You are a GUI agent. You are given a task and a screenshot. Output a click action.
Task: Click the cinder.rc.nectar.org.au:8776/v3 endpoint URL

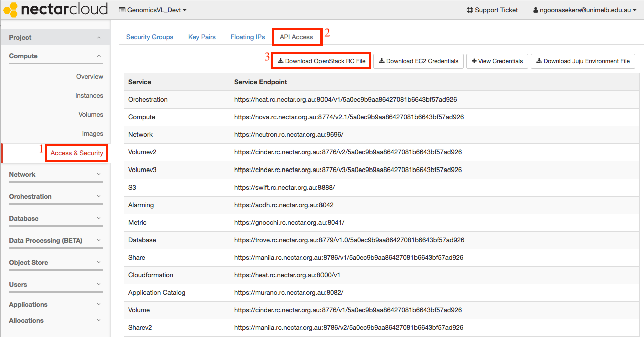pos(348,170)
